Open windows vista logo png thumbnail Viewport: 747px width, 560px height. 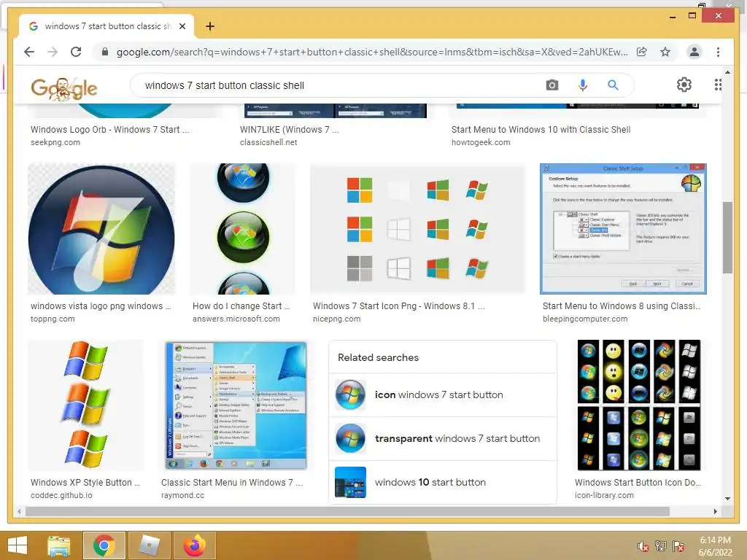tap(101, 229)
